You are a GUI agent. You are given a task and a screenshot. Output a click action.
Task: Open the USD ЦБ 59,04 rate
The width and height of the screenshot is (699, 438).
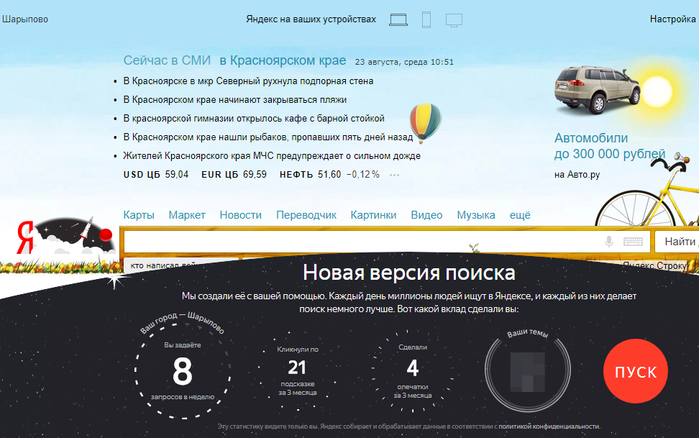click(x=156, y=175)
